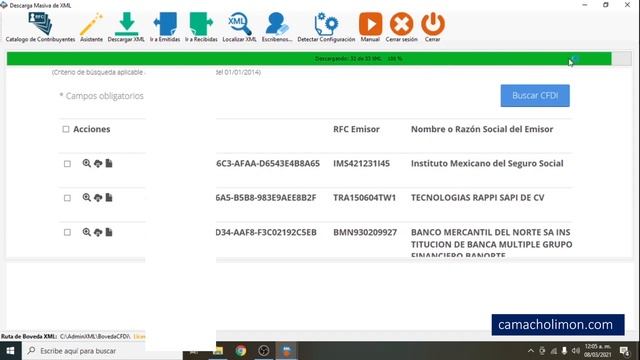Select the RFC Emisor column header
This screenshot has height=360, width=640.
[356, 129]
